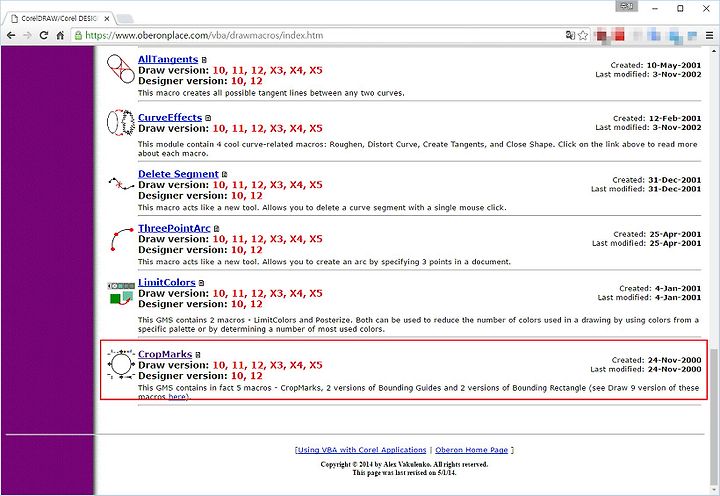Click the green padlock in the address bar

(78, 35)
